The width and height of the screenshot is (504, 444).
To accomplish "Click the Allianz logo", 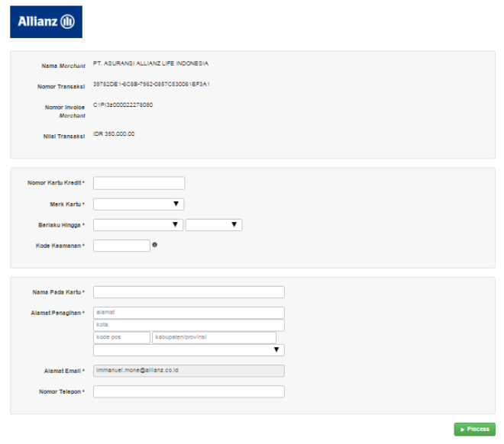I will 46,22.
